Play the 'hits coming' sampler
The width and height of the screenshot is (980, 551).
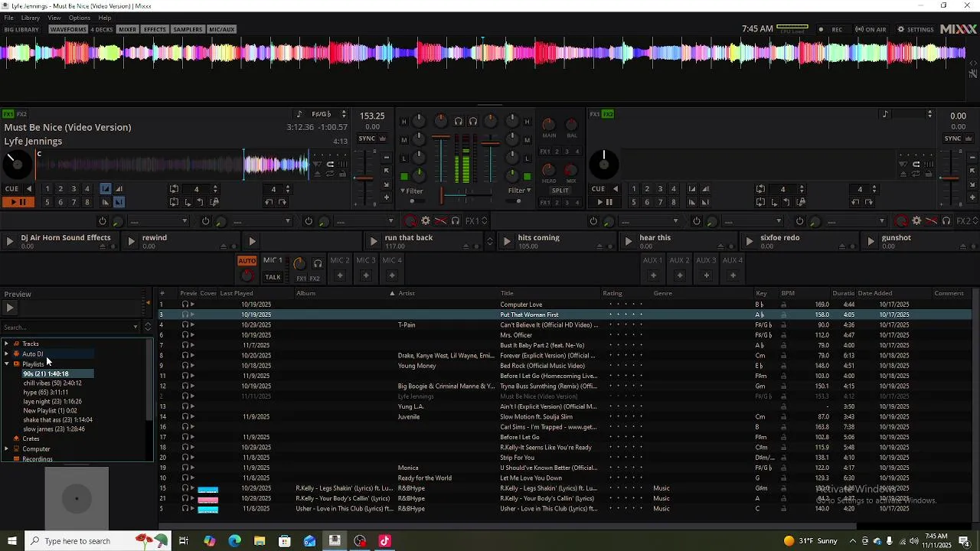[507, 242]
